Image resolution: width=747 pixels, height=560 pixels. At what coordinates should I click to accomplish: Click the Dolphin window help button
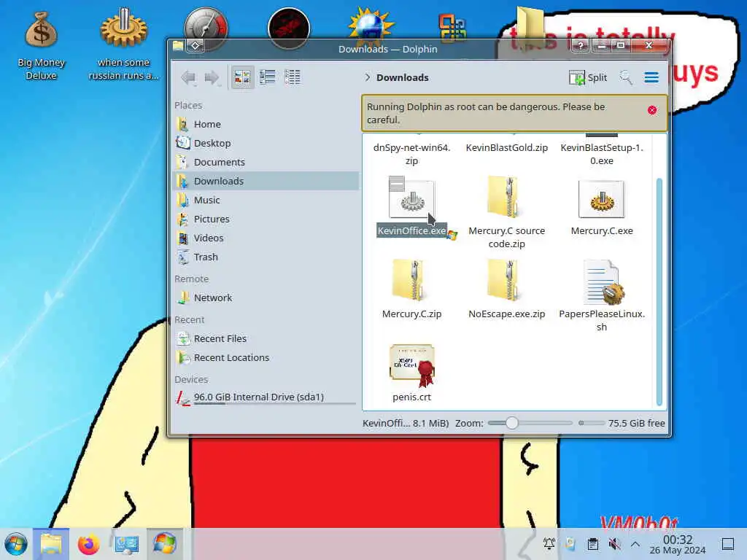tap(580, 46)
